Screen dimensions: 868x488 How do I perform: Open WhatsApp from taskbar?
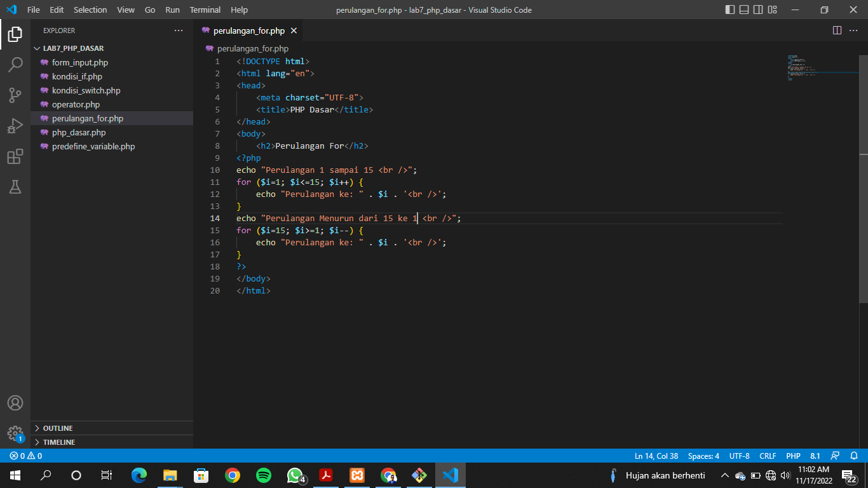pyautogui.click(x=295, y=475)
